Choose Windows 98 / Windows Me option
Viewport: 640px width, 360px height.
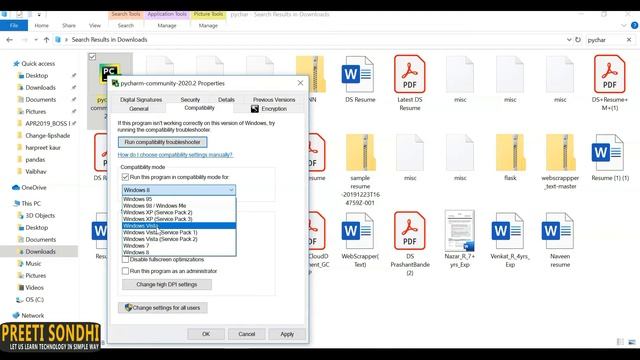pyautogui.click(x=179, y=206)
